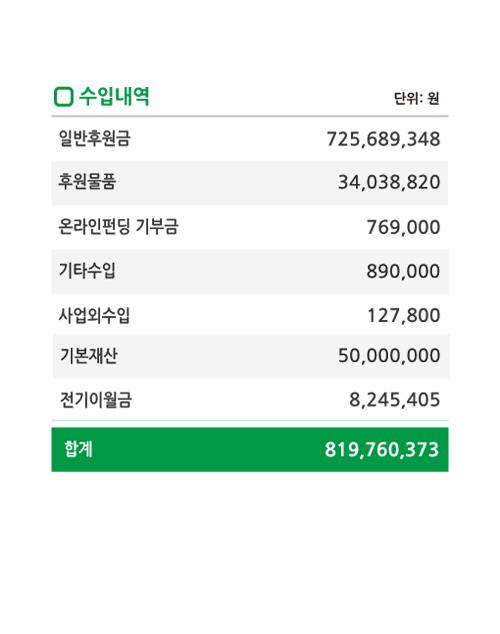The image size is (500, 634).
Task: Select the 기타수입 row label
Action: click(87, 271)
